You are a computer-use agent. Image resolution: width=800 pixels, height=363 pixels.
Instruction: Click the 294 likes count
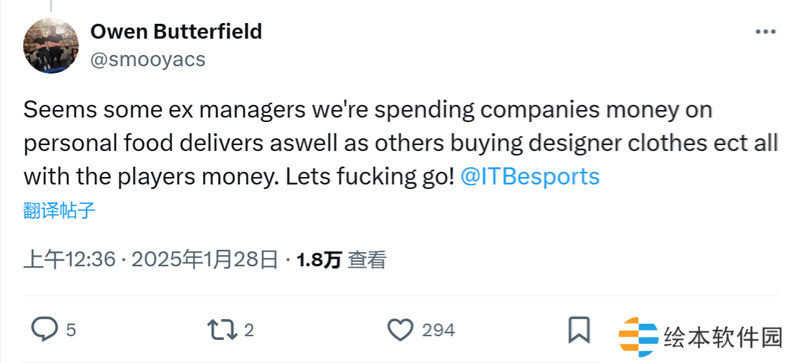pos(438,330)
